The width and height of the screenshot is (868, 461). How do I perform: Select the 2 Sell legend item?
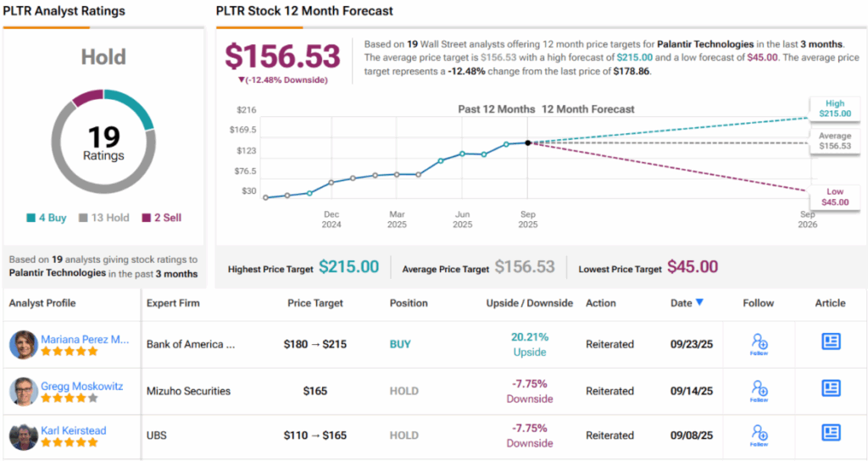point(162,218)
